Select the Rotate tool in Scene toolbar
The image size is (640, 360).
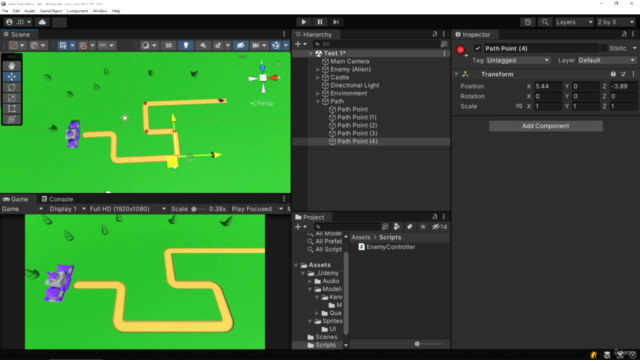point(11,87)
